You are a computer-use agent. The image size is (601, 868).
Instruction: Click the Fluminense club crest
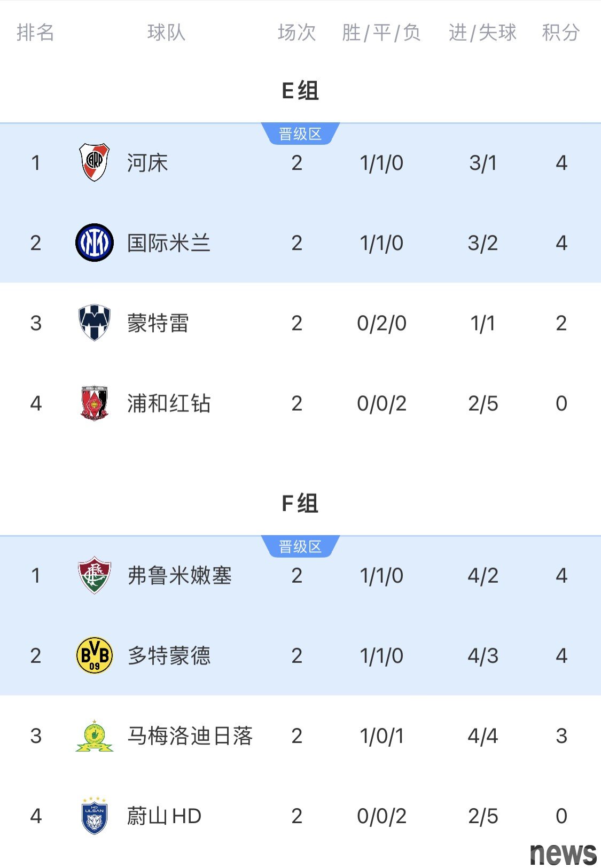pos(94,575)
